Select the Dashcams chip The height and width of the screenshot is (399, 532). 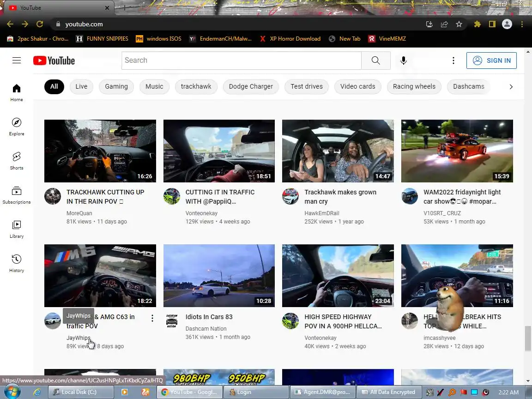pyautogui.click(x=469, y=86)
